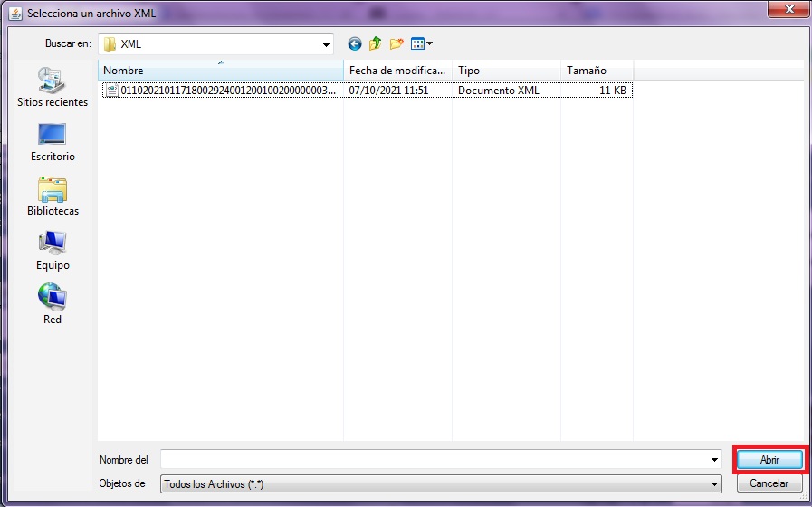This screenshot has height=507, width=812.
Task: Sort files by Tipo column
Action: [505, 71]
